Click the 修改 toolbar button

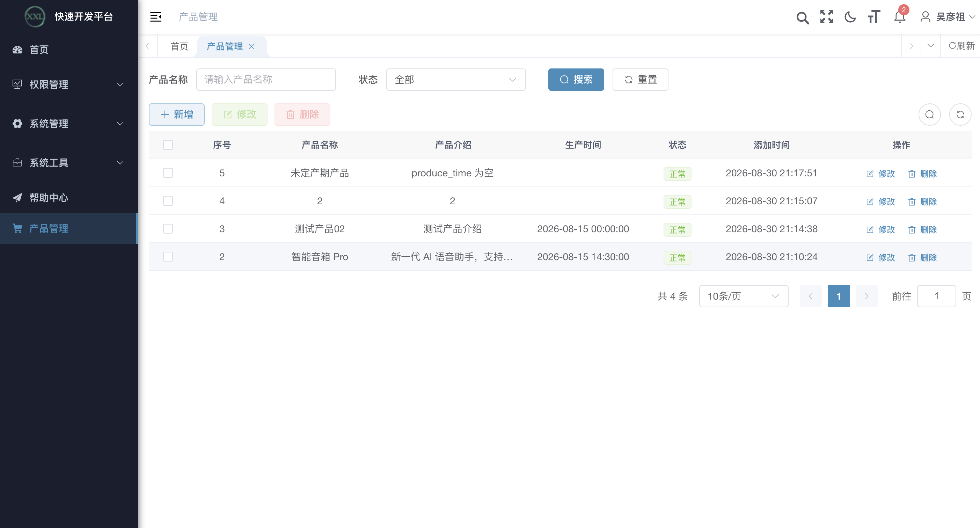[239, 115]
